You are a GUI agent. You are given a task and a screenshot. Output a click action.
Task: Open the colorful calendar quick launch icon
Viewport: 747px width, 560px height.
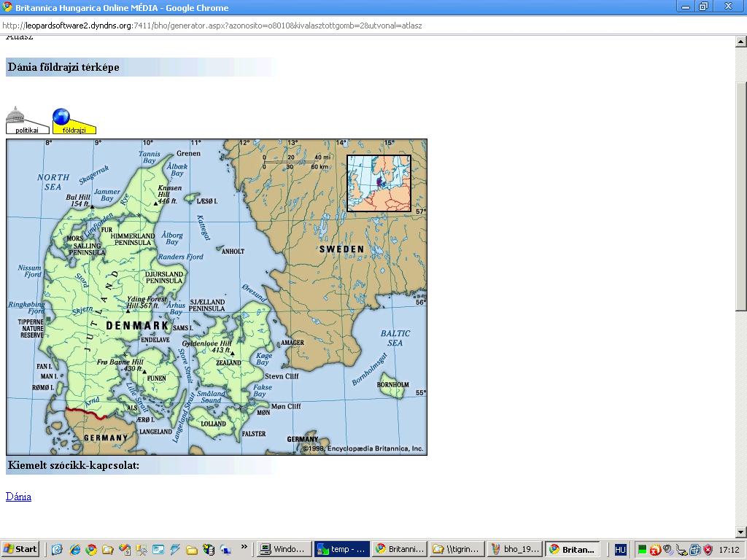[125, 550]
